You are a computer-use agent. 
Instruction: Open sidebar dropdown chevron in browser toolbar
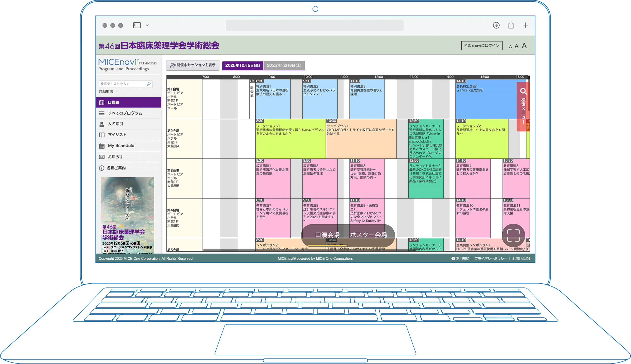(147, 25)
